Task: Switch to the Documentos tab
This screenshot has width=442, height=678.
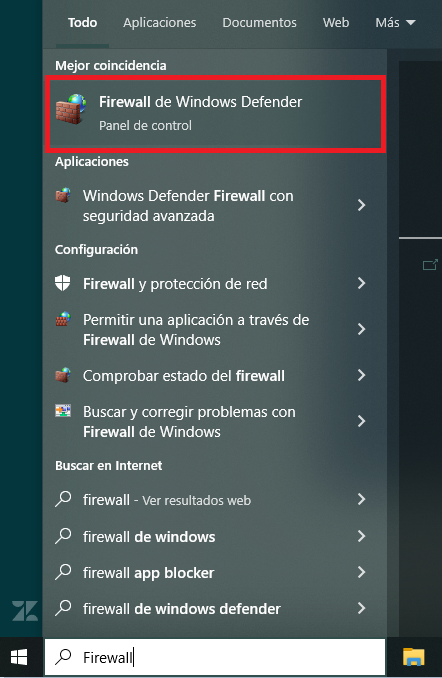Action: [x=259, y=22]
